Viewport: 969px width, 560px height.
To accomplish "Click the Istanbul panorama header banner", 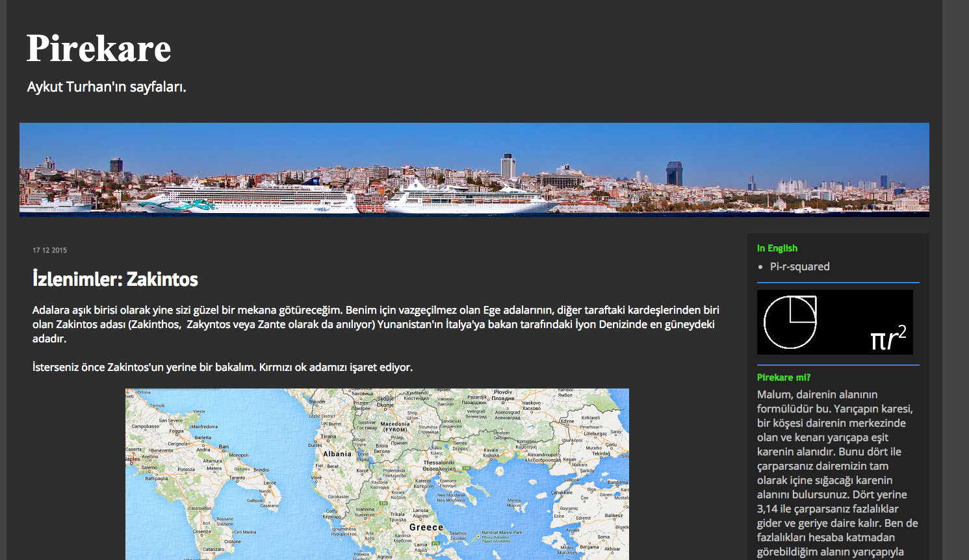I will [474, 169].
